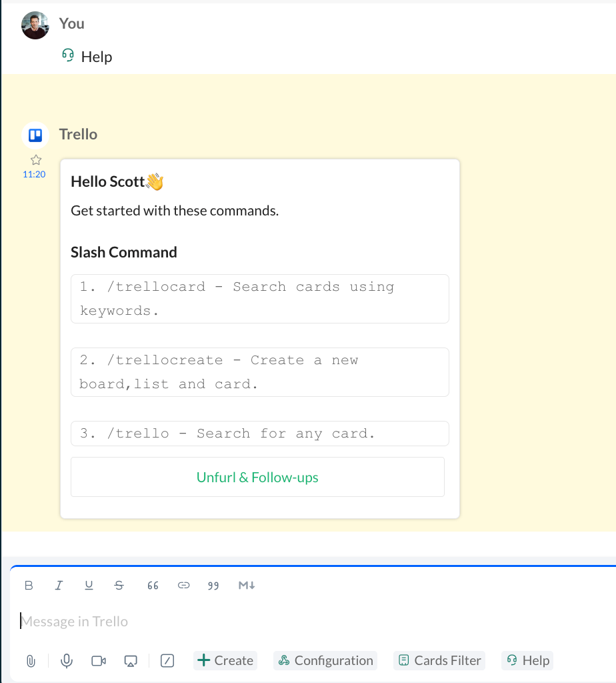Click Unfurl & Follow-ups button
This screenshot has height=683, width=616.
(x=258, y=477)
